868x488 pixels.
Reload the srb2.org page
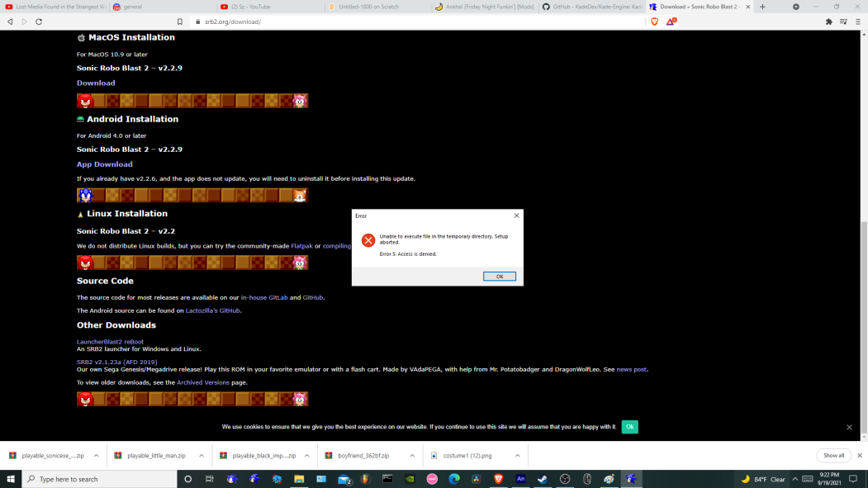coord(39,21)
